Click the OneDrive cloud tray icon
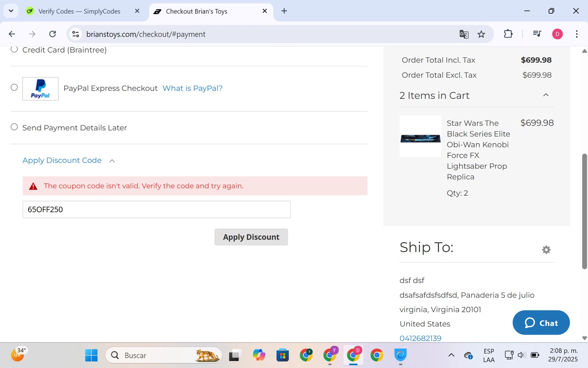 tap(468, 355)
